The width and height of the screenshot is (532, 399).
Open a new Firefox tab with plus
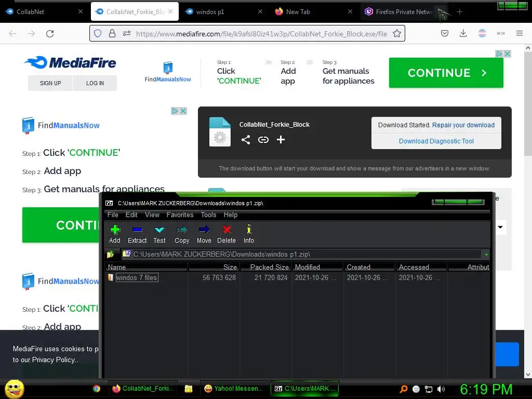point(459,12)
